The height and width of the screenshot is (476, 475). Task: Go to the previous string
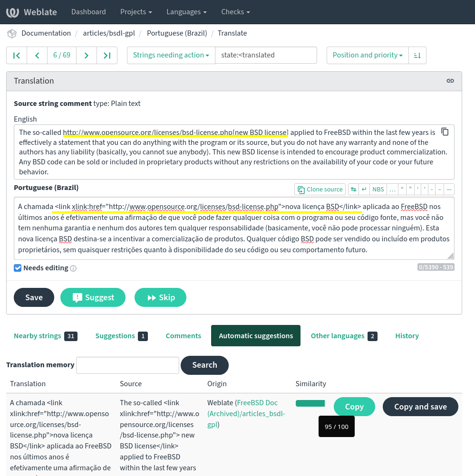pos(37,55)
